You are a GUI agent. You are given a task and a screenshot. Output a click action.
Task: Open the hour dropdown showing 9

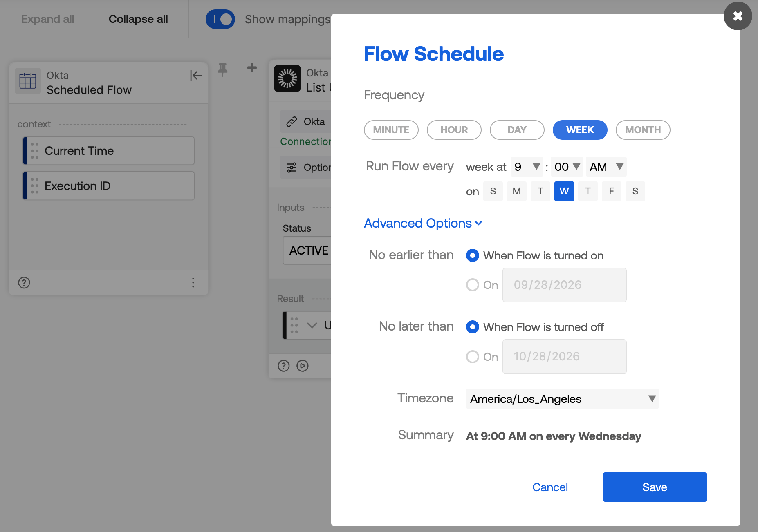[x=527, y=167]
